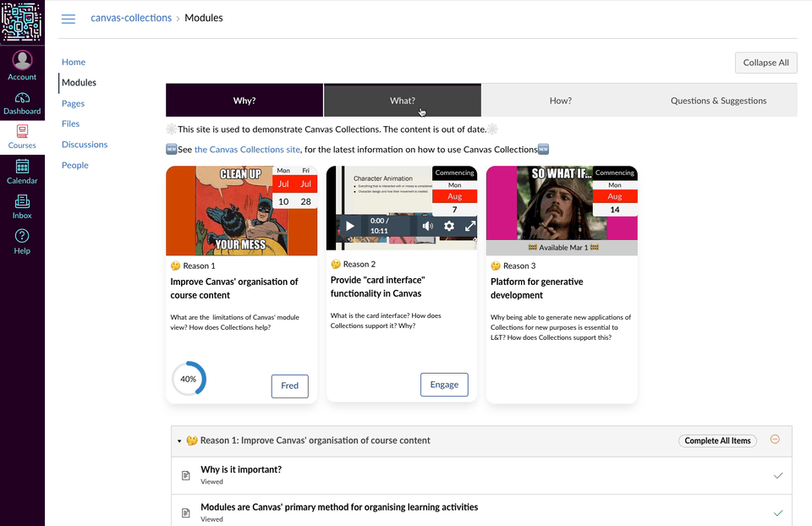
Task: Open Modules are Canvas' primary method item
Action: (x=339, y=507)
